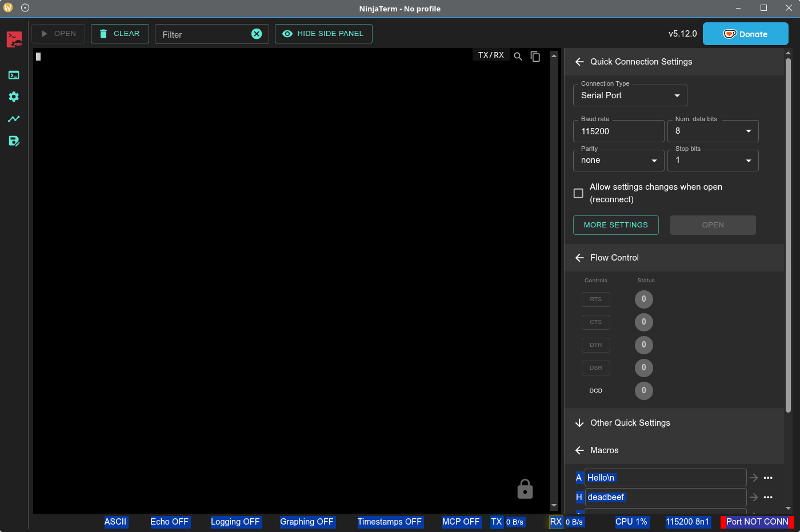
Task: Click the TX 0 B/s status entry
Action: (x=507, y=522)
